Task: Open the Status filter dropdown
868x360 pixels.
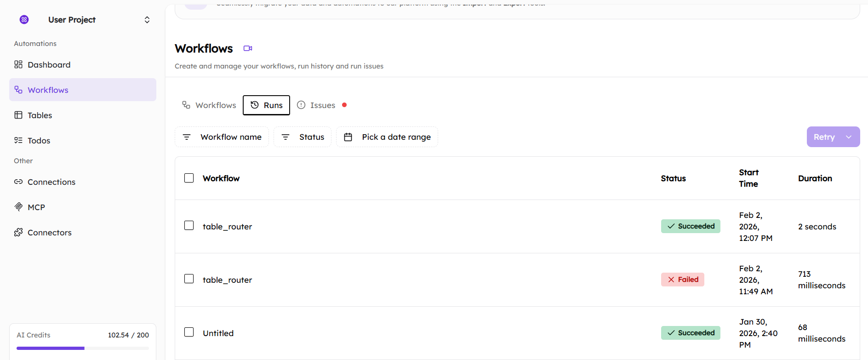Action: (303, 137)
